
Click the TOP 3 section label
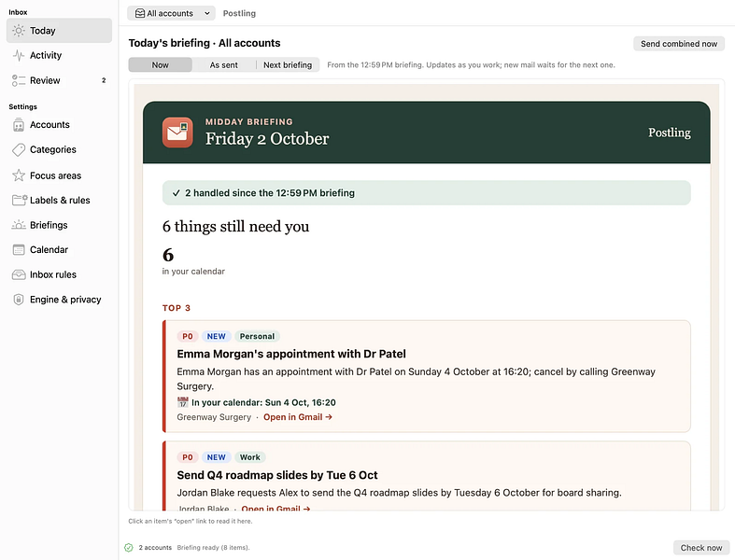click(177, 308)
